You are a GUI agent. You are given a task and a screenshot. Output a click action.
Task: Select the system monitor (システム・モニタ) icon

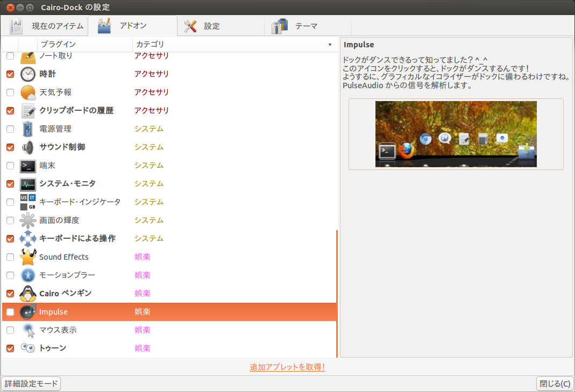28,184
